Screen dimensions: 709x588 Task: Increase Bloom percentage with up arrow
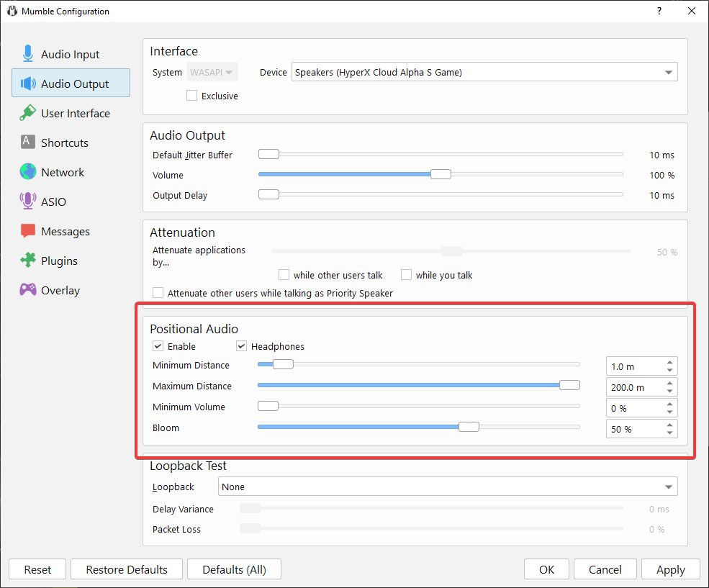pos(669,425)
